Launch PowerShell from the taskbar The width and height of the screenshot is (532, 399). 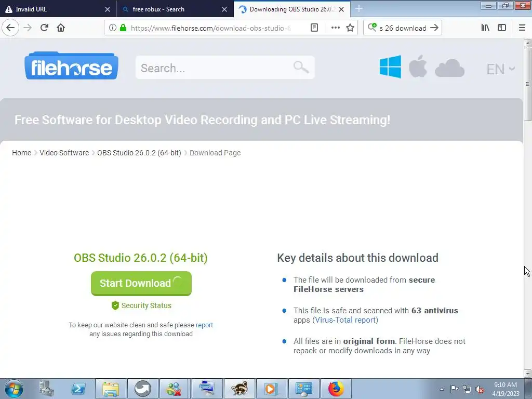coord(78,389)
